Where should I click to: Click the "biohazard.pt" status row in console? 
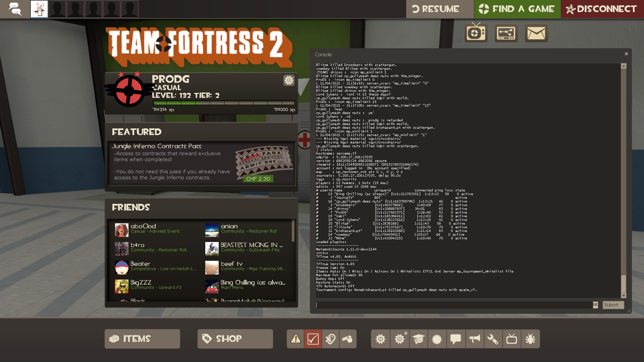391,231
